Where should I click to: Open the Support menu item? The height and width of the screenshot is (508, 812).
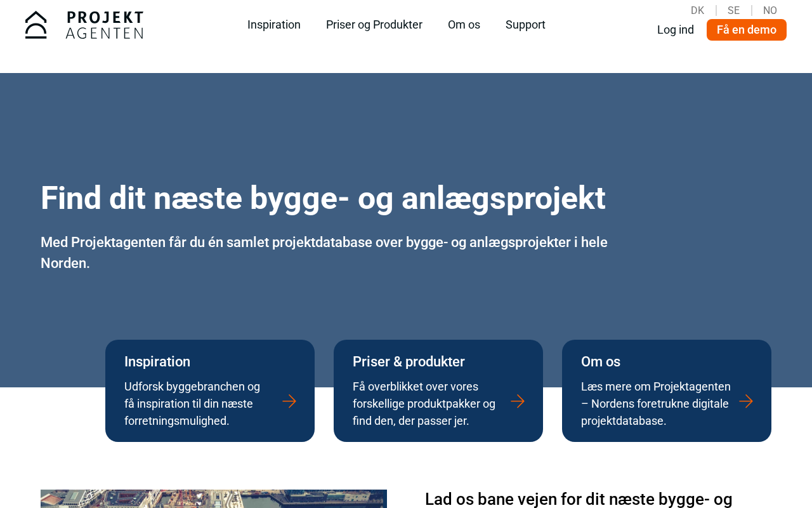point(525,25)
